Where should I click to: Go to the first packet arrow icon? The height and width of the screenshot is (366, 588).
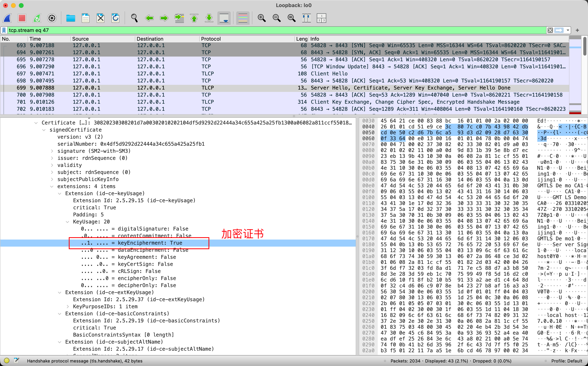coord(194,18)
